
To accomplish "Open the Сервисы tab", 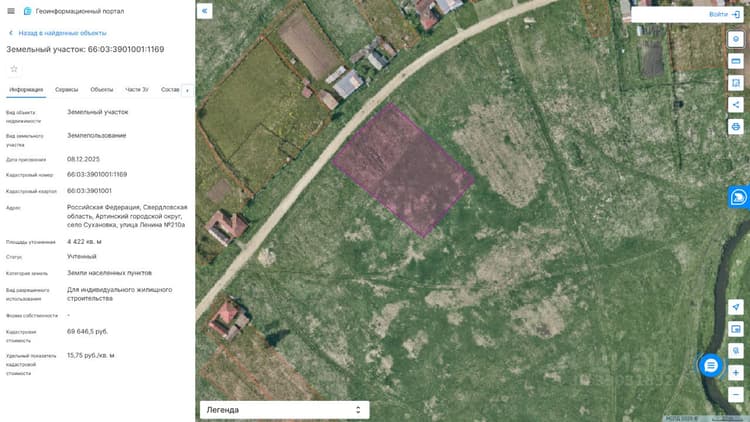I will (66, 89).
